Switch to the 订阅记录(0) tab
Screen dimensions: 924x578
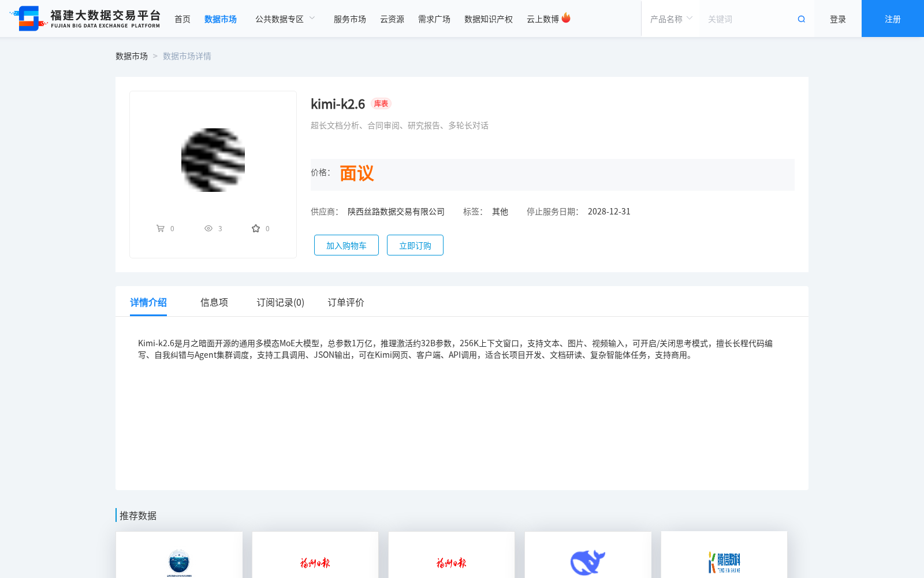(281, 302)
